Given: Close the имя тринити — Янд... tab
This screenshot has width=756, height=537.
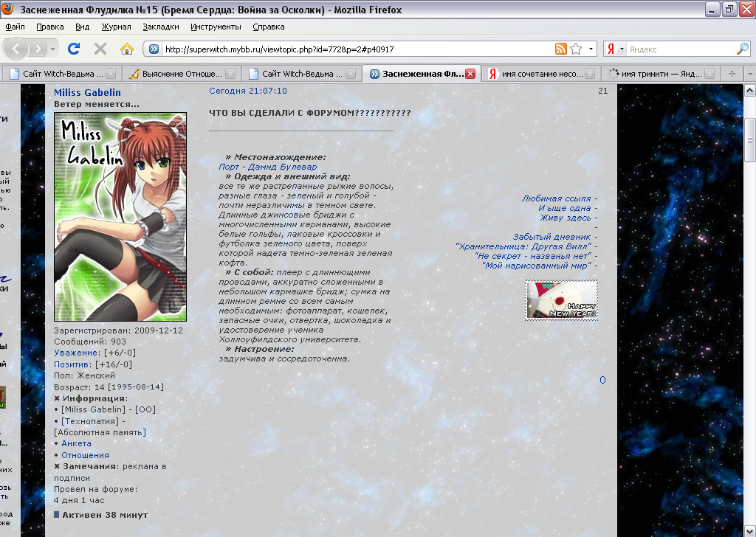Looking at the screenshot, I should coord(709,74).
